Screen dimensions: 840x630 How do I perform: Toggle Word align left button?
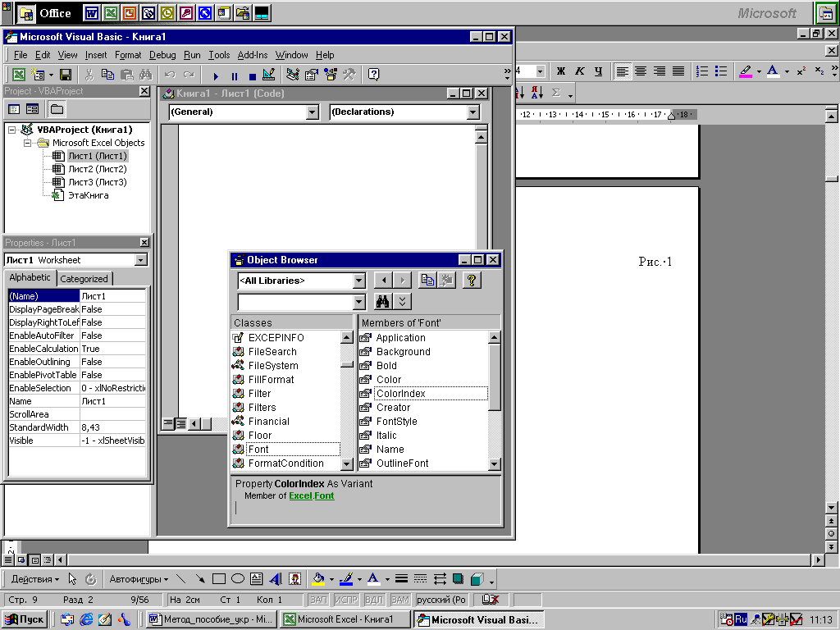point(622,71)
